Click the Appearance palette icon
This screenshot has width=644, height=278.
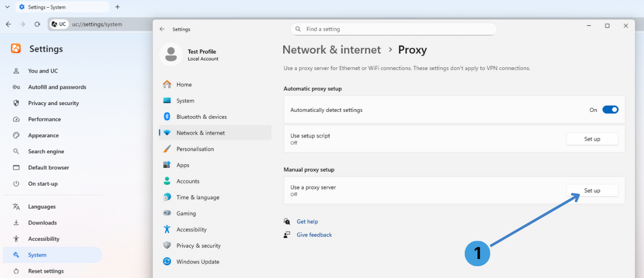(16, 135)
